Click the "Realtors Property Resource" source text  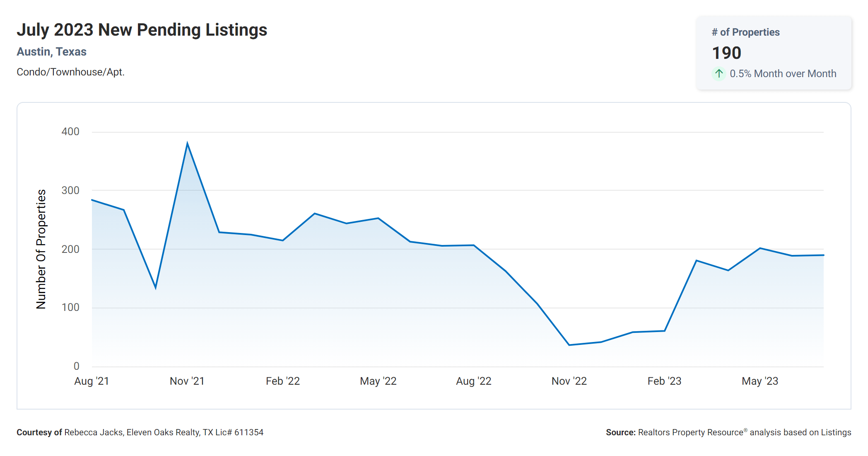point(691,432)
